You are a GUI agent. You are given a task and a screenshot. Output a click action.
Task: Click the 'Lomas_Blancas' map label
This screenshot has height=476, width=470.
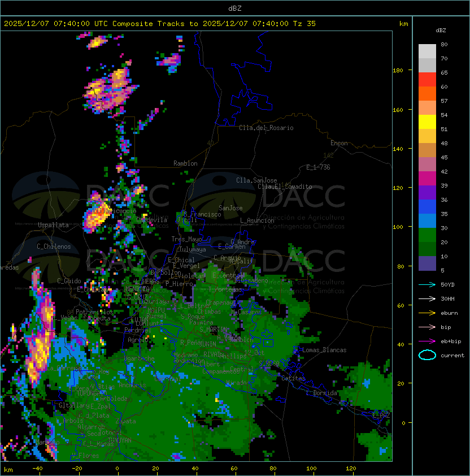click(324, 350)
